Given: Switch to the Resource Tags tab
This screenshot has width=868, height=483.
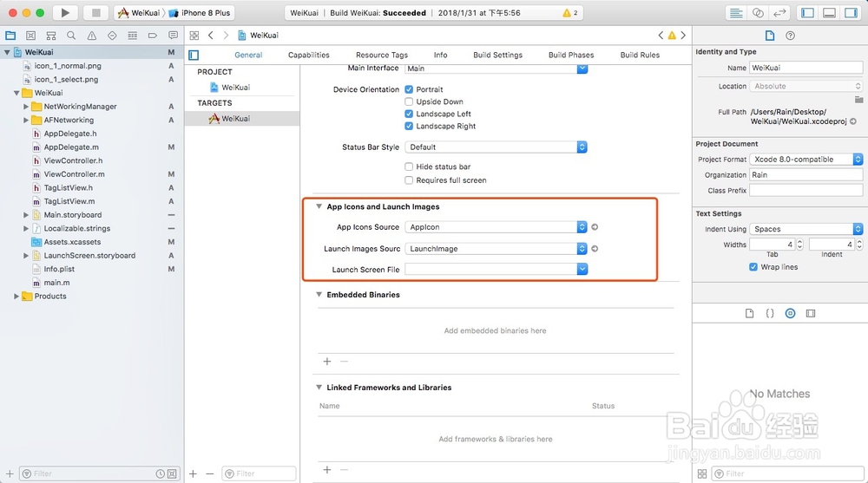Looking at the screenshot, I should pyautogui.click(x=382, y=55).
